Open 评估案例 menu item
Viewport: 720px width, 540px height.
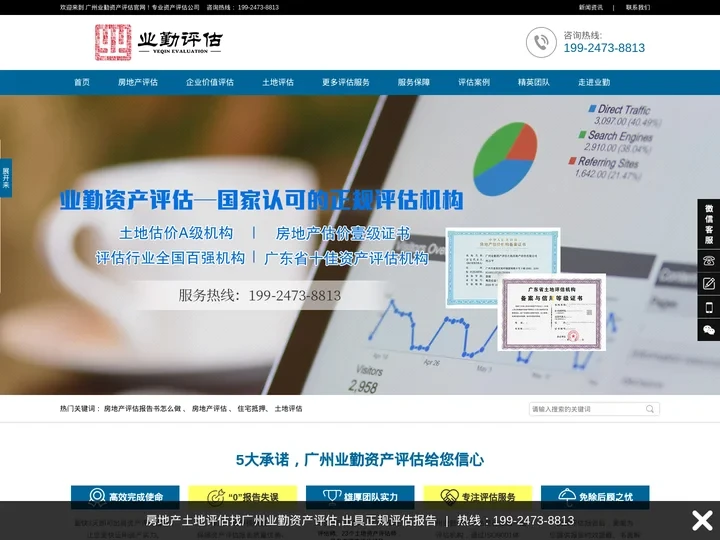pos(474,82)
